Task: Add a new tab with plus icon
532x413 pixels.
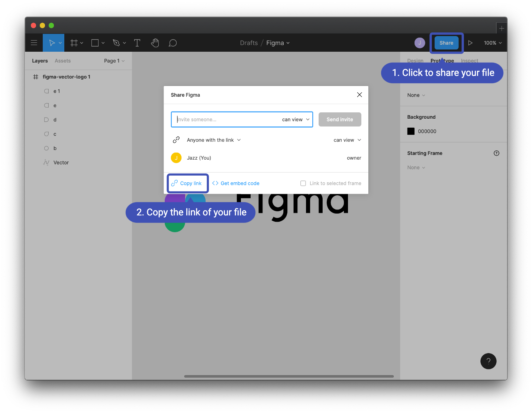Action: pos(502,28)
